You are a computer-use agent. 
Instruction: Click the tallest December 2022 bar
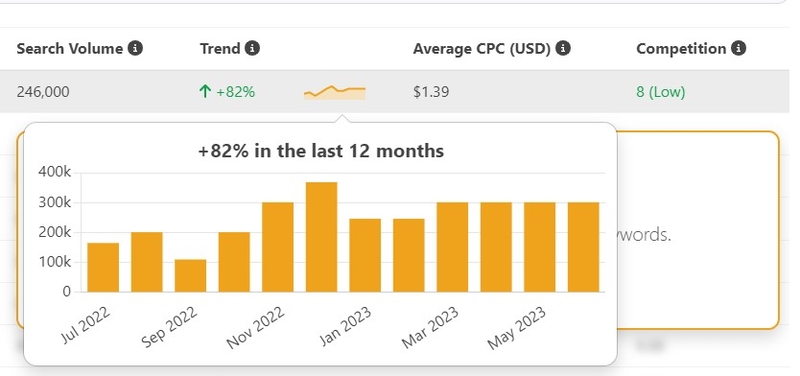click(x=321, y=237)
